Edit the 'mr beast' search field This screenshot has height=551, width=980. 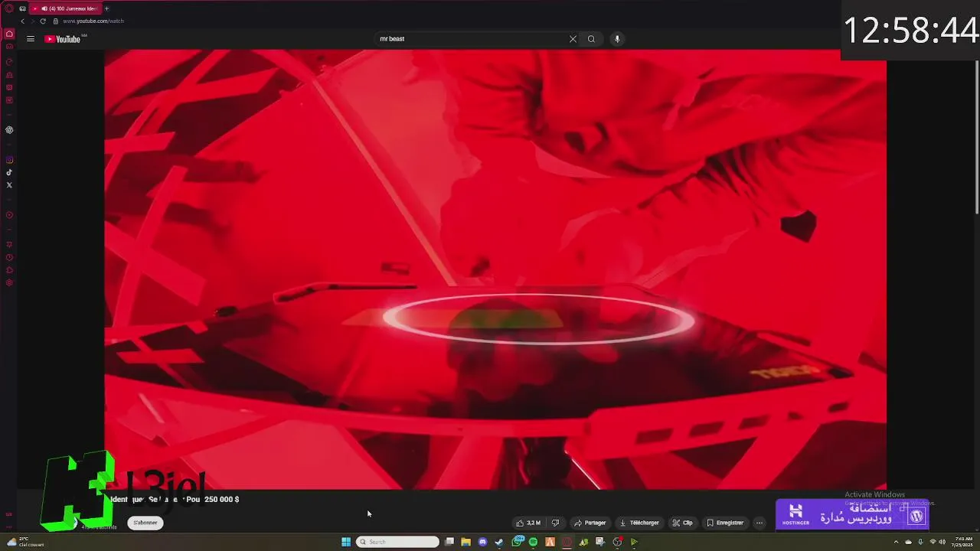[471, 39]
